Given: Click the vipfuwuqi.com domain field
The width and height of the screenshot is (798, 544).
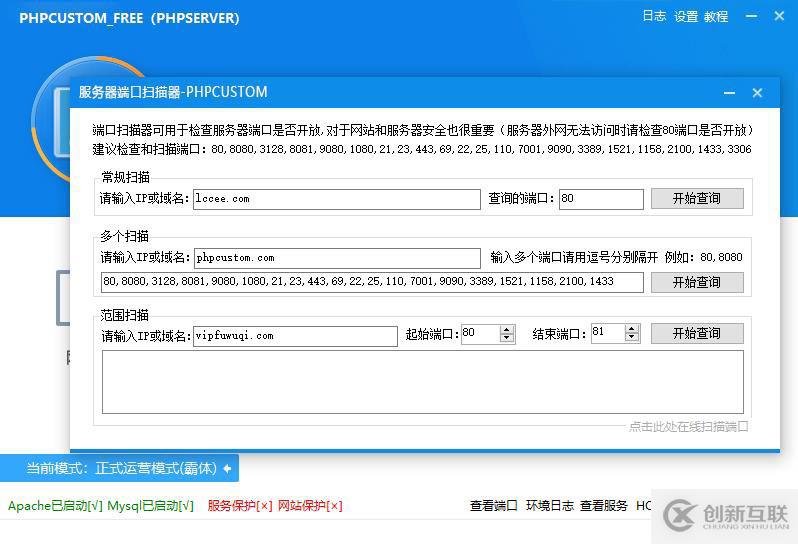Looking at the screenshot, I should 295,336.
